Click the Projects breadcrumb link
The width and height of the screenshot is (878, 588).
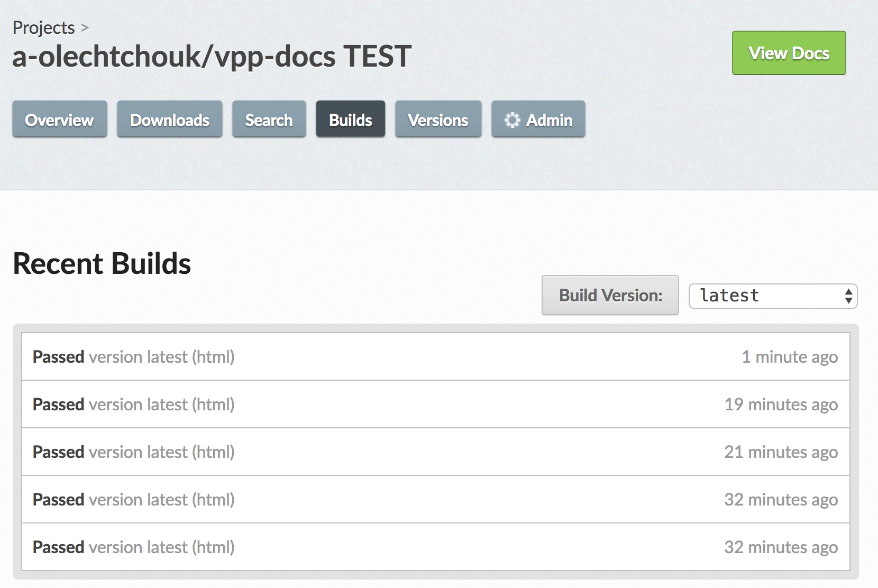point(43,27)
